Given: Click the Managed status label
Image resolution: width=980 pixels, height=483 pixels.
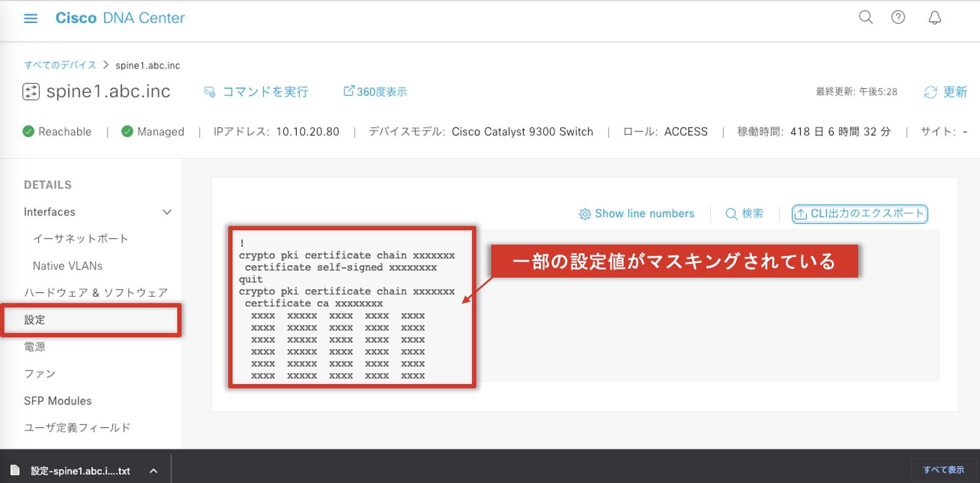Looking at the screenshot, I should [x=160, y=131].
